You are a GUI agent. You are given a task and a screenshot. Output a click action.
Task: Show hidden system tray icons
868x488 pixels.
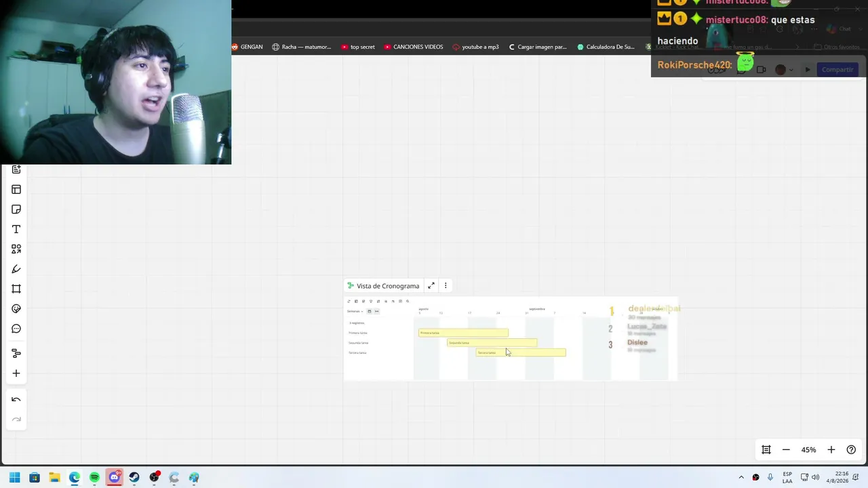[741, 478]
